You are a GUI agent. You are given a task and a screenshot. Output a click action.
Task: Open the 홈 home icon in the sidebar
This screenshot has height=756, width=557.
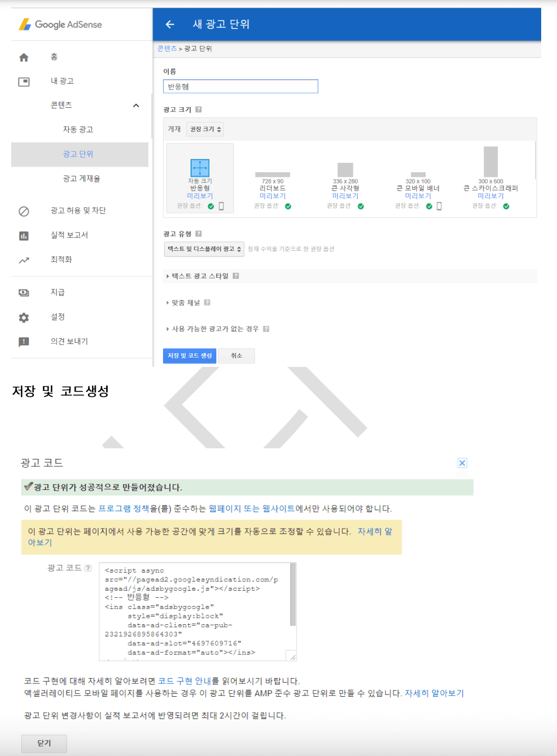tap(23, 57)
